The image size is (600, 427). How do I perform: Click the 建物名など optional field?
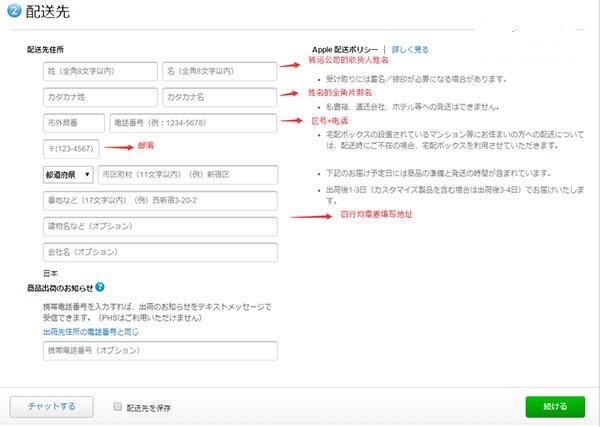pyautogui.click(x=159, y=226)
